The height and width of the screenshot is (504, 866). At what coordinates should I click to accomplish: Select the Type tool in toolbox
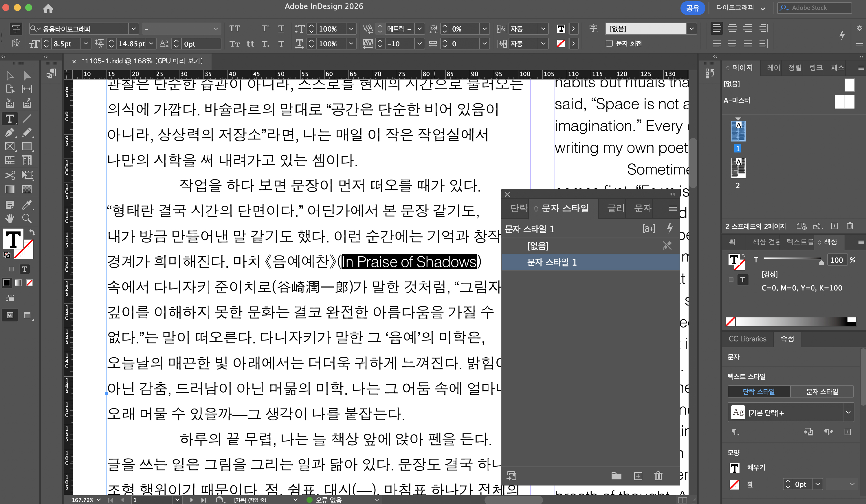tap(10, 119)
